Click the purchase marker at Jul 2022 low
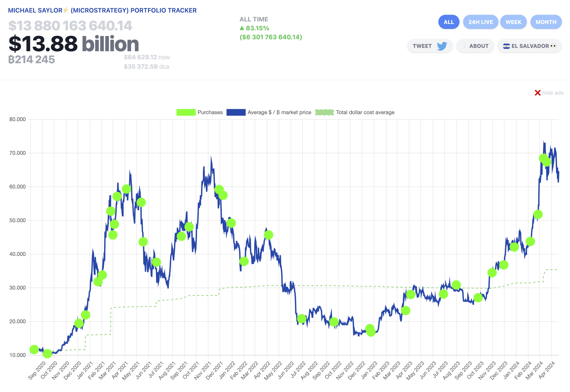Viewport: 570px width, 392px height. click(301, 318)
